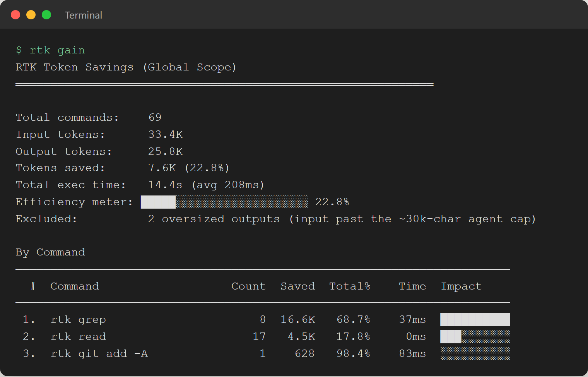The width and height of the screenshot is (588, 377).
Task: Close the Terminal window with red button
Action: (x=15, y=15)
